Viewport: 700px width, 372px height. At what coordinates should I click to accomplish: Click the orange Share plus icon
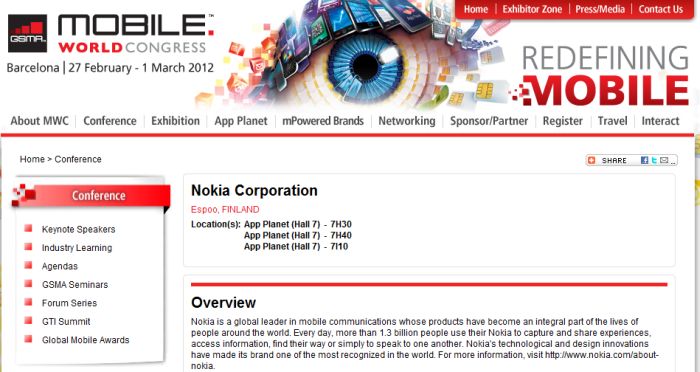coord(592,160)
